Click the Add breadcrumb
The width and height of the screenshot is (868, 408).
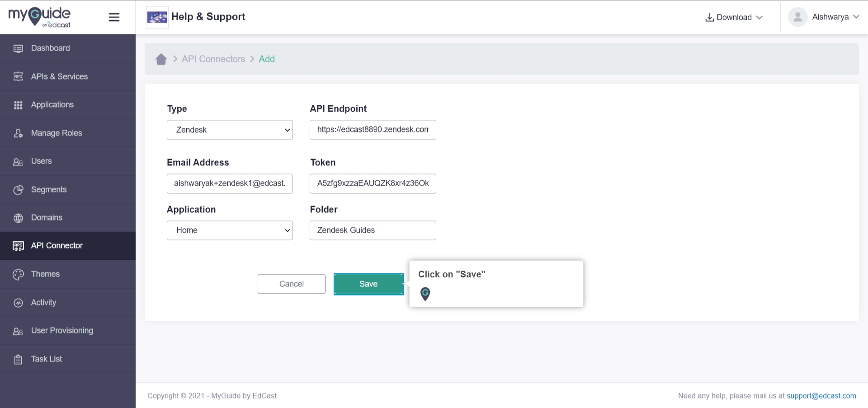(267, 59)
